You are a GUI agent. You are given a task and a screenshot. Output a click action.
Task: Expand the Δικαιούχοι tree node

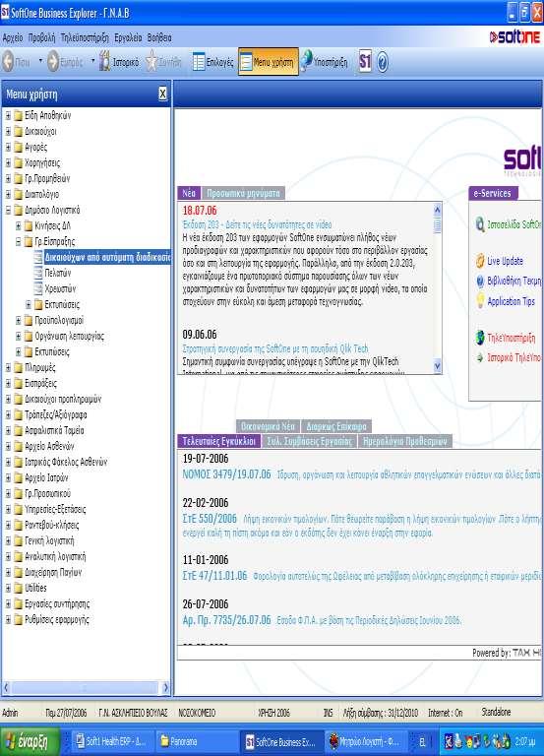pos(8,132)
